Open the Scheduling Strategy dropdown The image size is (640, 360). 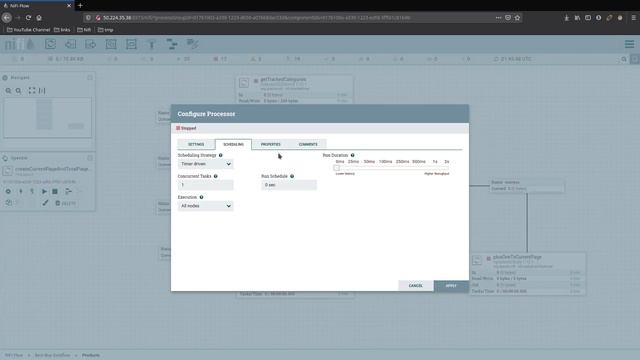pos(205,164)
